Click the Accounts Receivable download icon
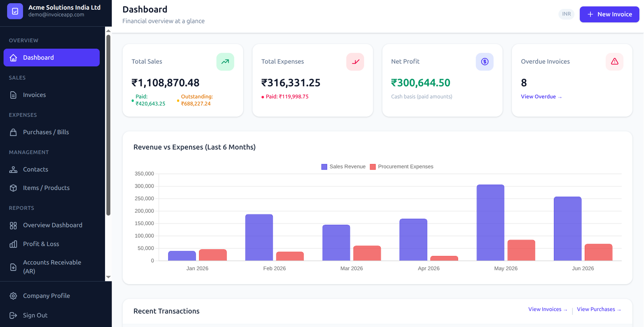 pyautogui.click(x=13, y=267)
